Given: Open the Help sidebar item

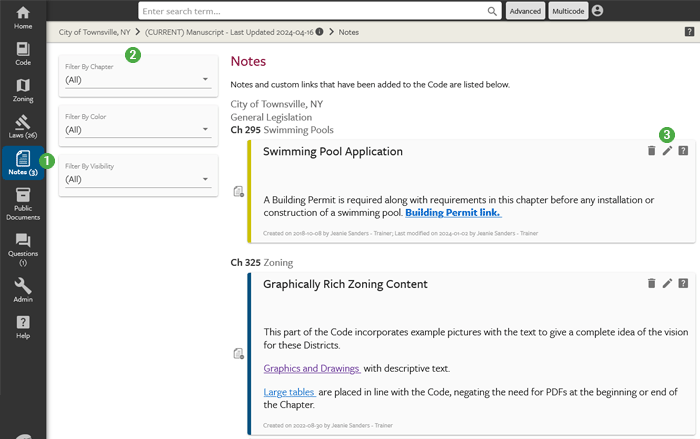Looking at the screenshot, I should pos(22,327).
